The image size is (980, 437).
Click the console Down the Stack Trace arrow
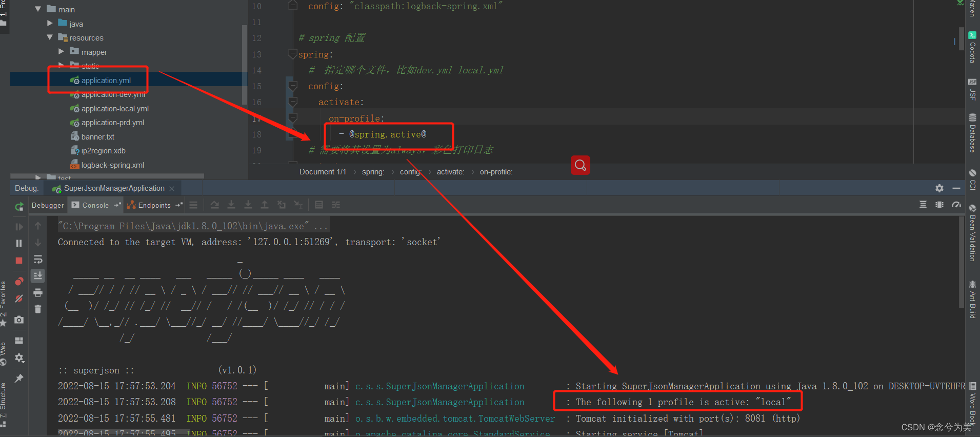[x=38, y=243]
